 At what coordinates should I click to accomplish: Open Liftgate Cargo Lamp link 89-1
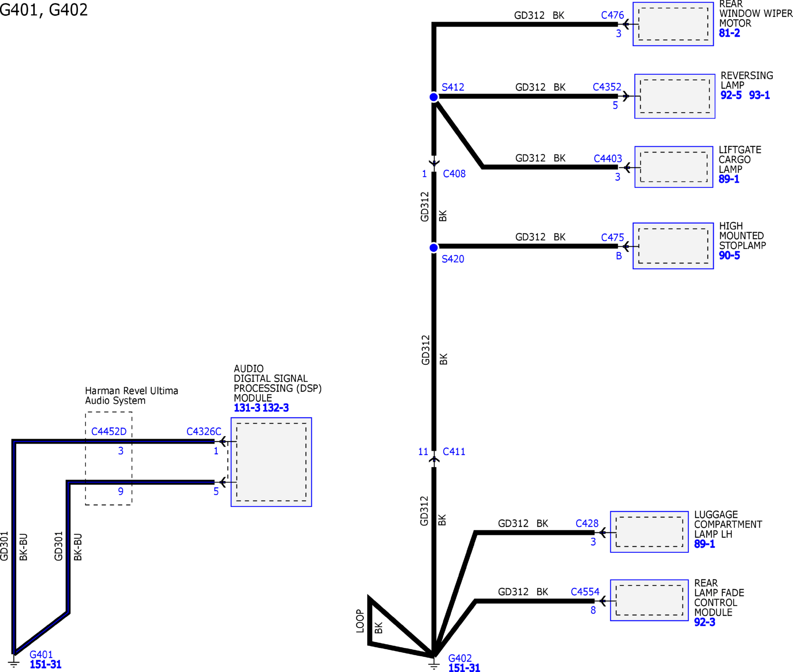tap(729, 179)
